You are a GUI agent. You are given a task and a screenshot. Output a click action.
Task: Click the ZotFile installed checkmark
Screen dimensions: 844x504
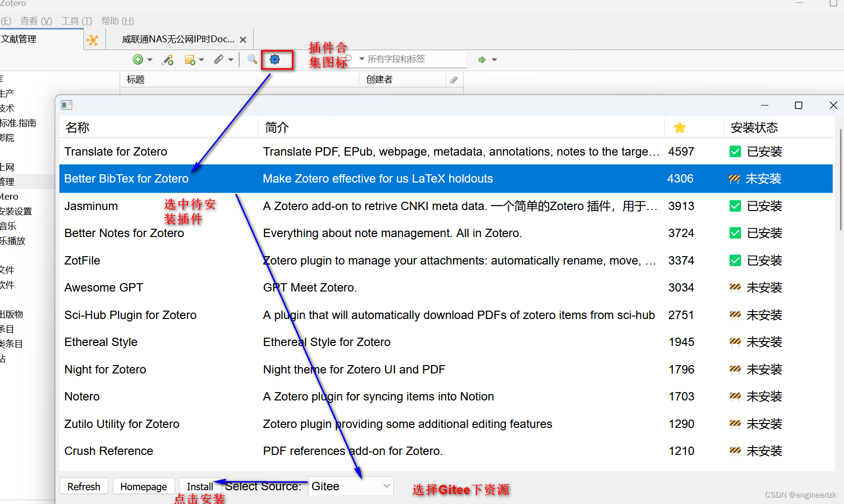(735, 261)
